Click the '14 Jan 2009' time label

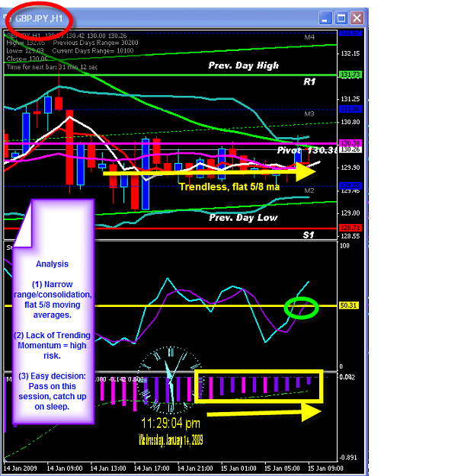(x=20, y=468)
